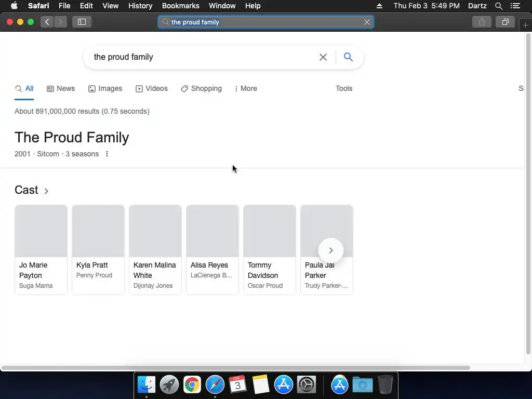Clear the Google search box with X
The image size is (532, 399).
(323, 57)
